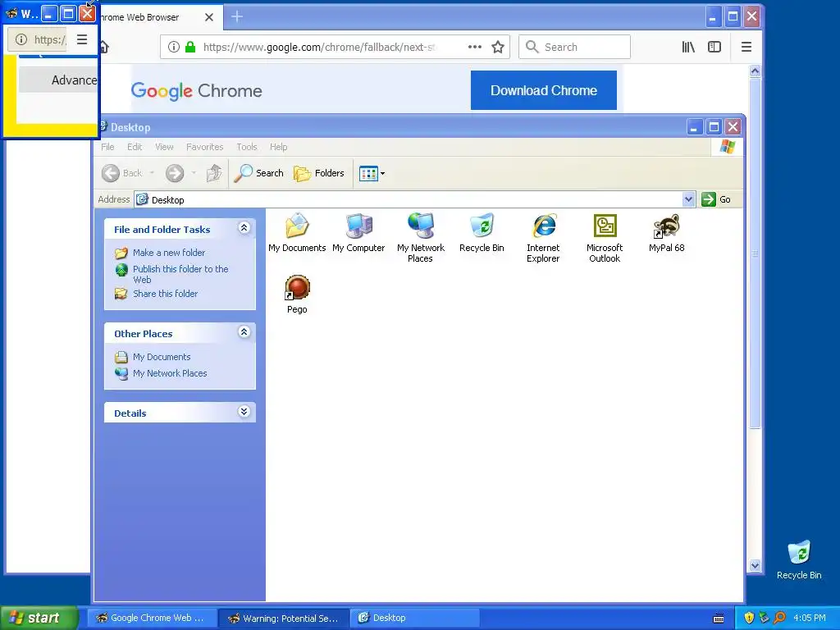Screen dimensions: 840x630
Task: Click Publish this folder to the Web
Action: 180,274
